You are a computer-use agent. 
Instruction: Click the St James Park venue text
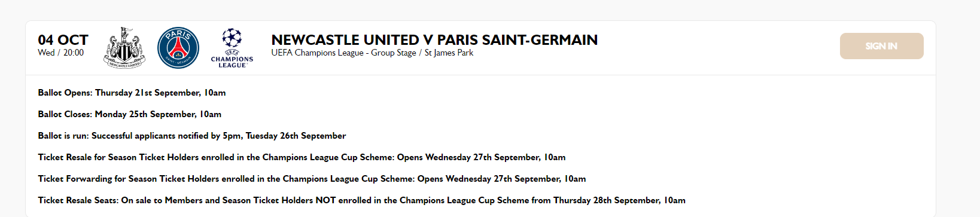point(449,53)
